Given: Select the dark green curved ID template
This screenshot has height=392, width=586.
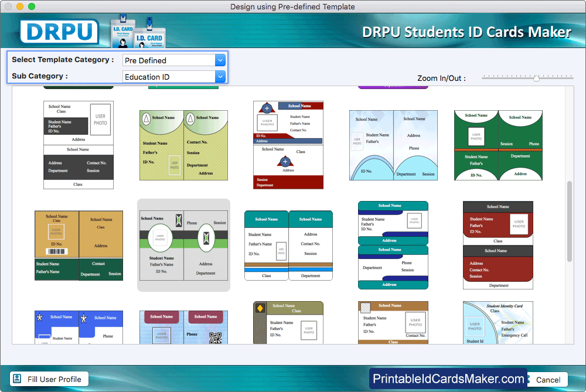Looking at the screenshot, I should [x=498, y=145].
